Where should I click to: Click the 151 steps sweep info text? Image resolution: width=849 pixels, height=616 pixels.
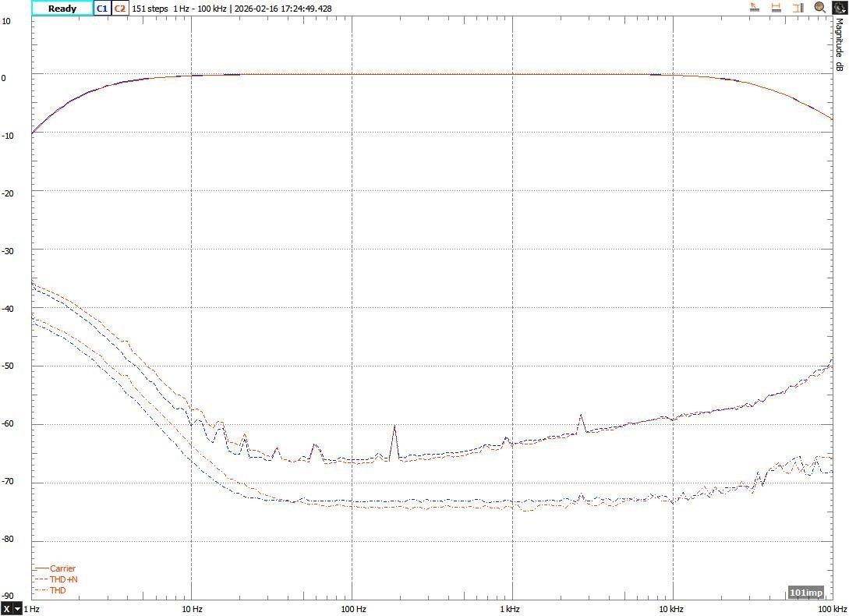(x=150, y=9)
